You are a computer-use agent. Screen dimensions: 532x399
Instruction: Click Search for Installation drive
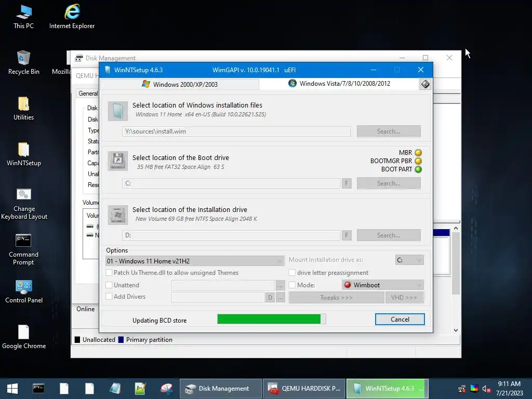(389, 235)
